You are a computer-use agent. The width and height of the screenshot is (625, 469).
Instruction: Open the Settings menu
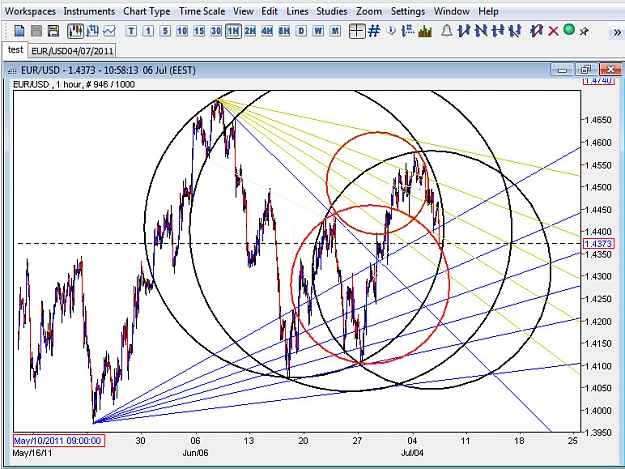pos(408,11)
